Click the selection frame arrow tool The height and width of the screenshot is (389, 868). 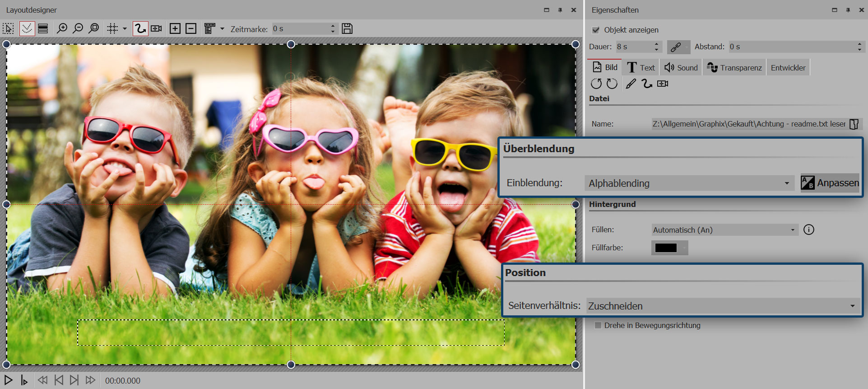pyautogui.click(x=8, y=29)
